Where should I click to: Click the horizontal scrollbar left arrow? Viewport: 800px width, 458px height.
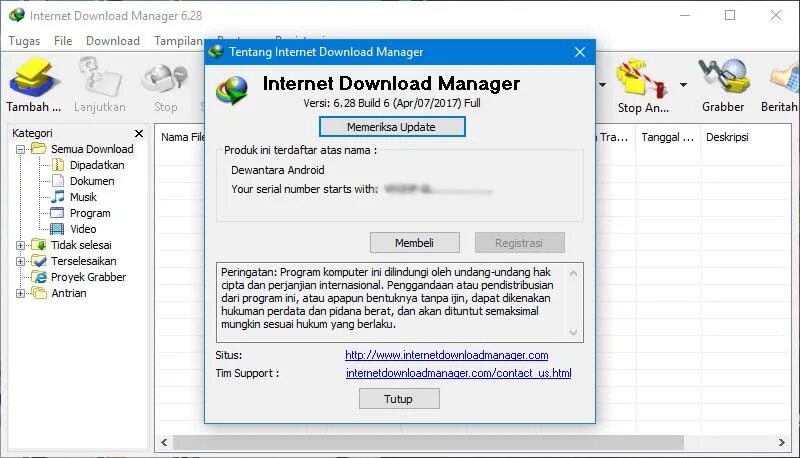[x=164, y=442]
